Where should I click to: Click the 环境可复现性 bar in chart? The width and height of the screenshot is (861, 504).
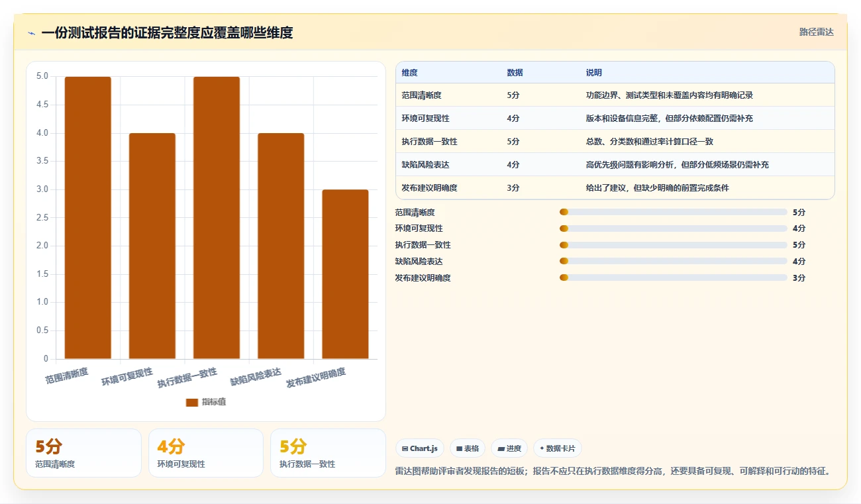(x=152, y=246)
